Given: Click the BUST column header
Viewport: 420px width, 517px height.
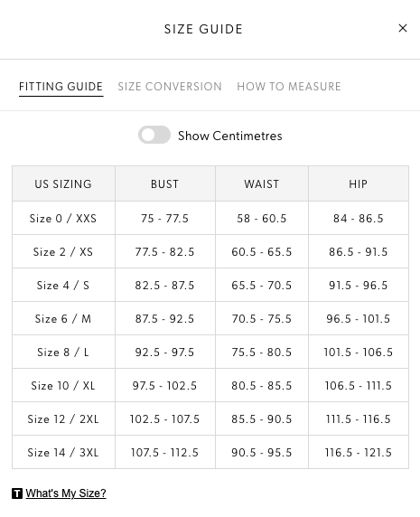Looking at the screenshot, I should [x=164, y=184].
